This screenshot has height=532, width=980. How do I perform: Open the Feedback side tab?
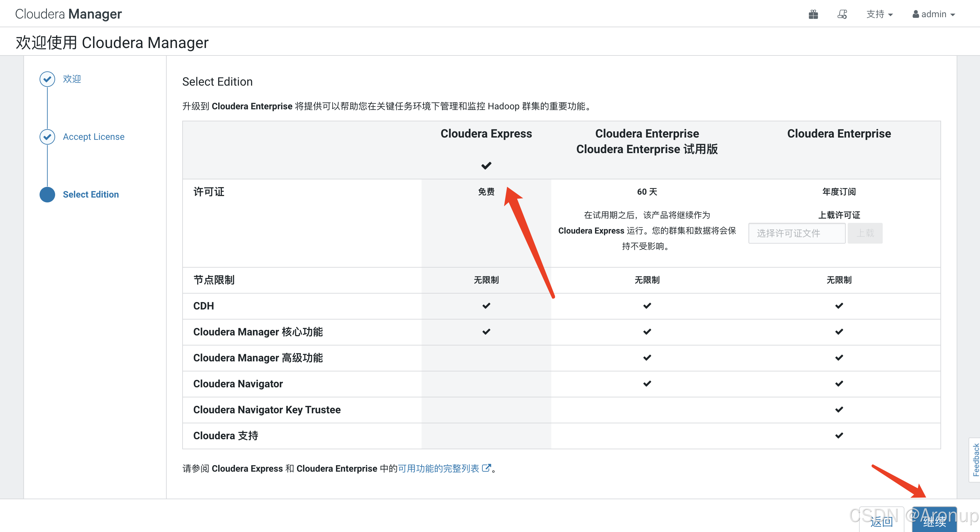[x=975, y=460]
